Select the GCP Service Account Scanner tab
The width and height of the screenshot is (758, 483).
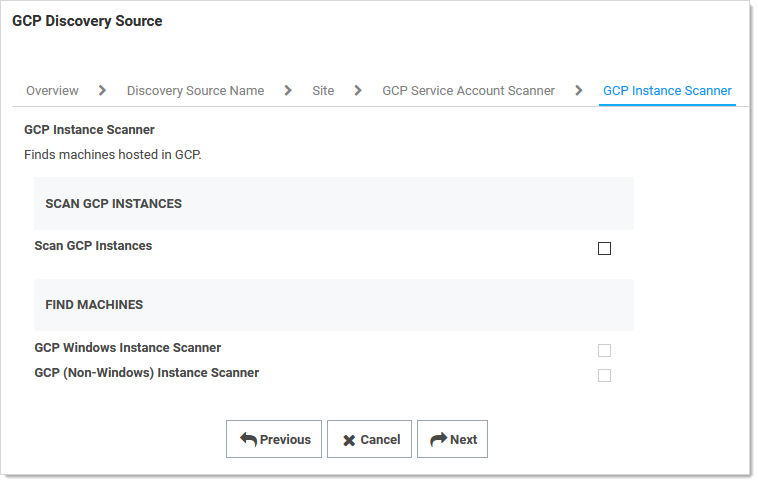[468, 91]
